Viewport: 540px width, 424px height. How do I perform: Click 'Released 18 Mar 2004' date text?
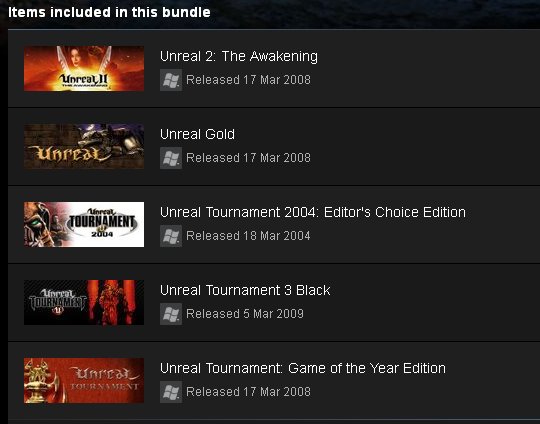click(x=248, y=236)
